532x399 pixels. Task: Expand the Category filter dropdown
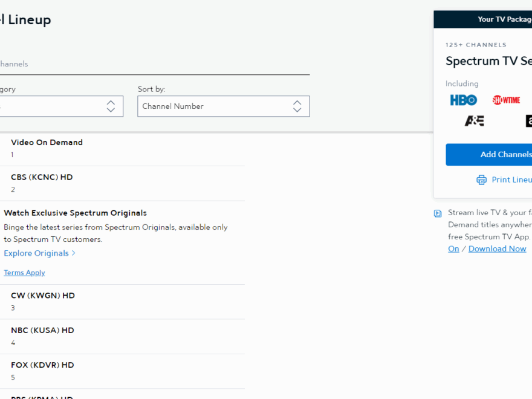(x=60, y=106)
